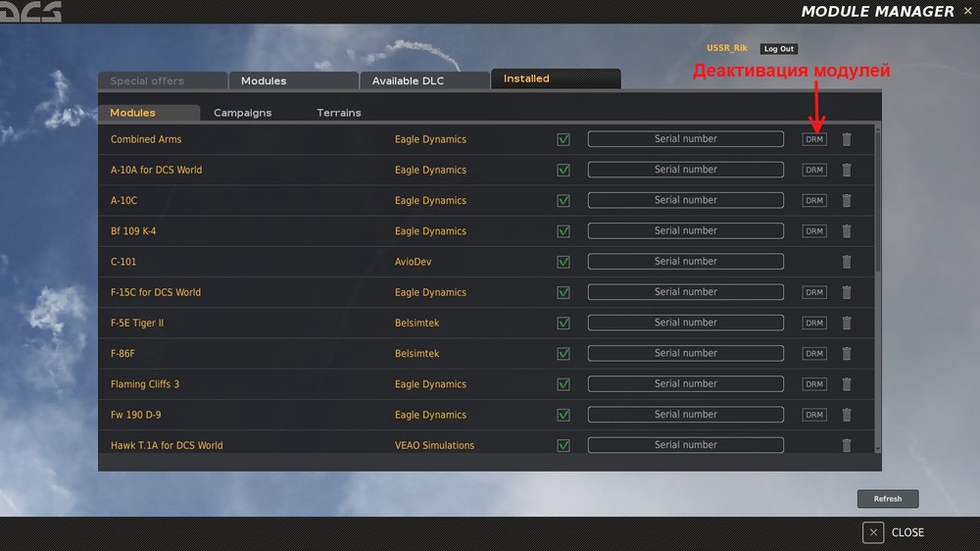Remove Hawk T.1A module via trash icon
Screen dimensions: 980x551
[847, 445]
